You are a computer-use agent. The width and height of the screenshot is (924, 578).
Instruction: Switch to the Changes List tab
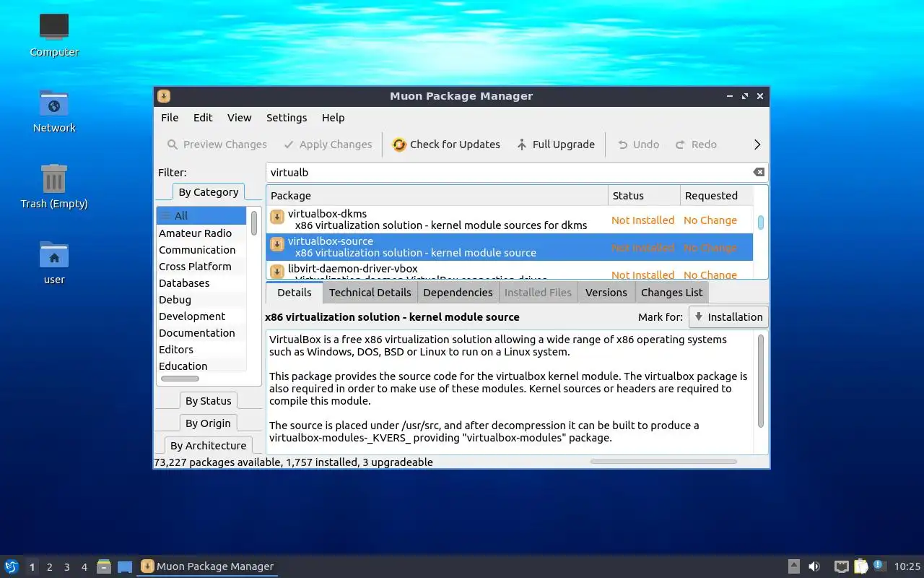pos(671,292)
